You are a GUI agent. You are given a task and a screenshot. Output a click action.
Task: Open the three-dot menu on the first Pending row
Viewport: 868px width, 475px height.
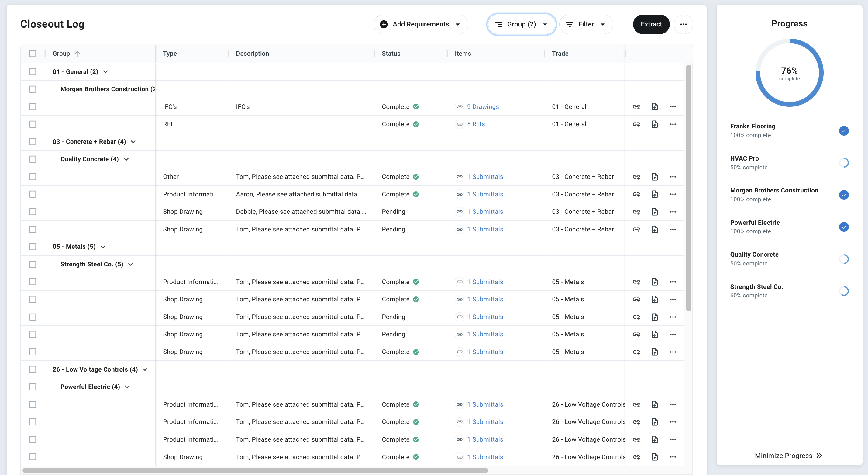(x=673, y=211)
